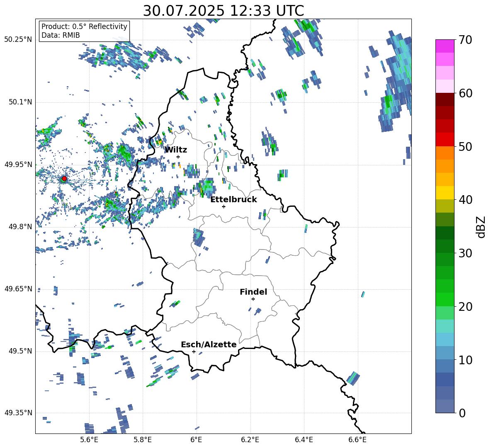Click the dark red colorbar segment below 60
The width and height of the screenshot is (491, 448).
pos(445,99)
